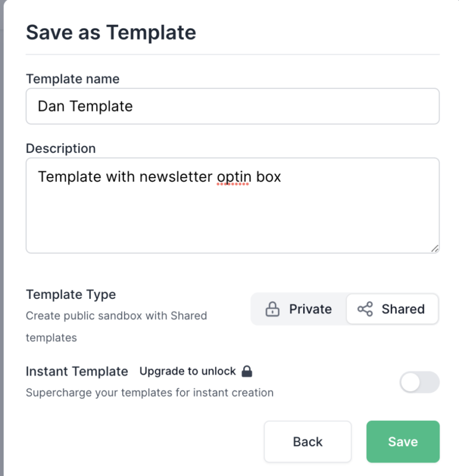Click the Template Type heading

[70, 295]
